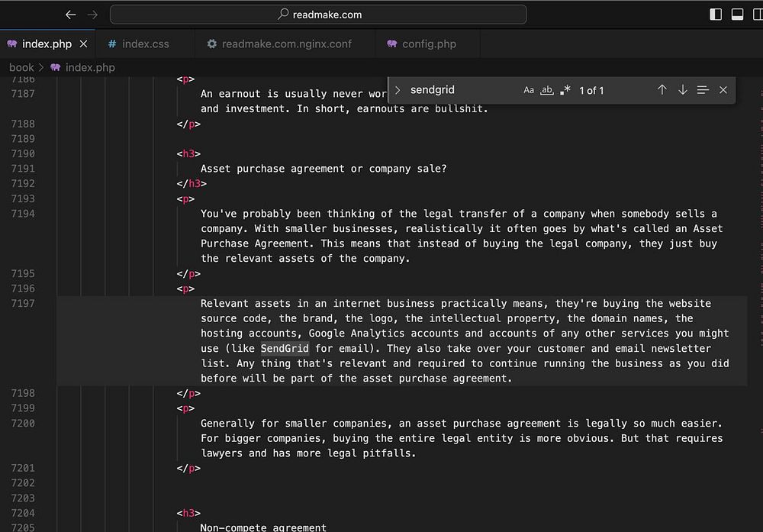Viewport: 763px width, 532px height.
Task: Switch to the config.php tab
Action: click(x=429, y=44)
